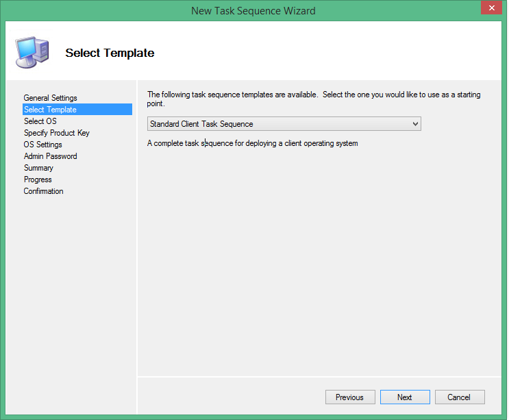Select the Select Template step in sidebar
509x420 pixels.
point(50,110)
